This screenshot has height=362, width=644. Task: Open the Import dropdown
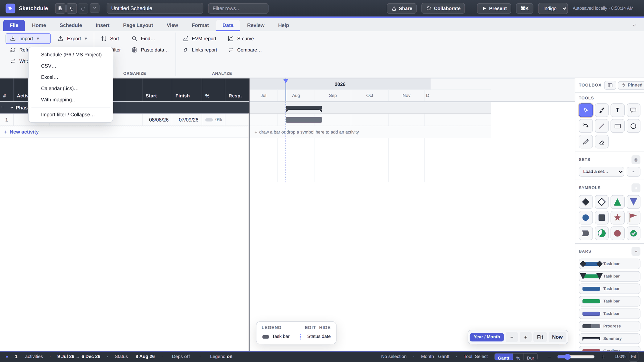(28, 39)
